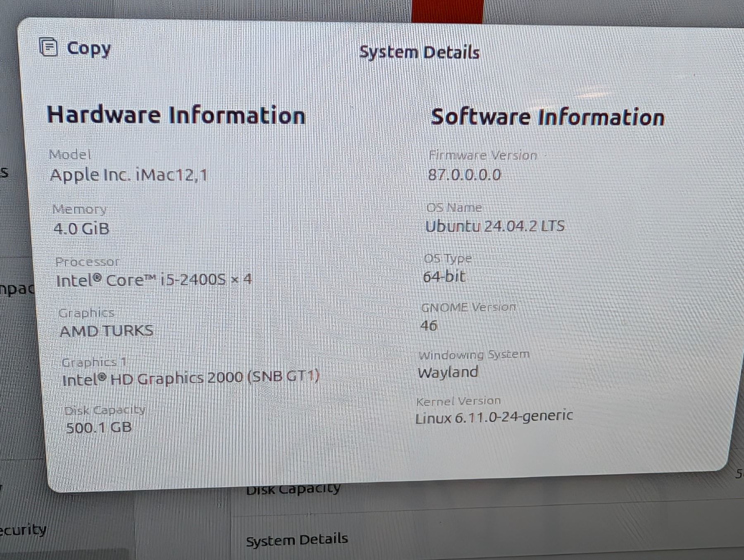This screenshot has width=744, height=560.
Task: Select the Intel Core i5-2400S processor entry
Action: pos(154,280)
